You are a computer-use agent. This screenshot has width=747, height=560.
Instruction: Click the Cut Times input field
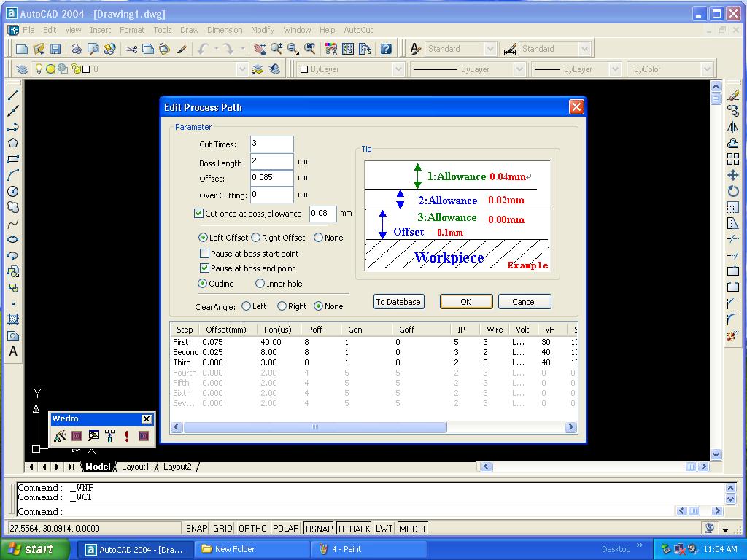pyautogui.click(x=272, y=144)
